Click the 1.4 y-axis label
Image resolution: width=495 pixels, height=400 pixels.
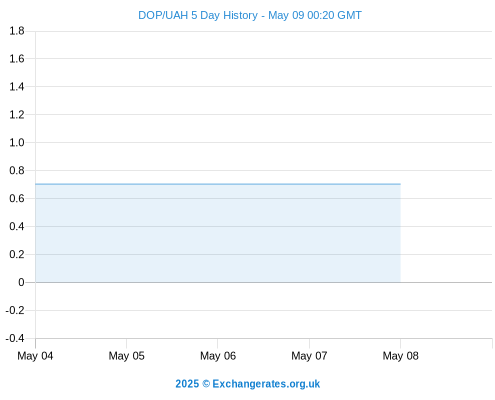[x=17, y=87]
